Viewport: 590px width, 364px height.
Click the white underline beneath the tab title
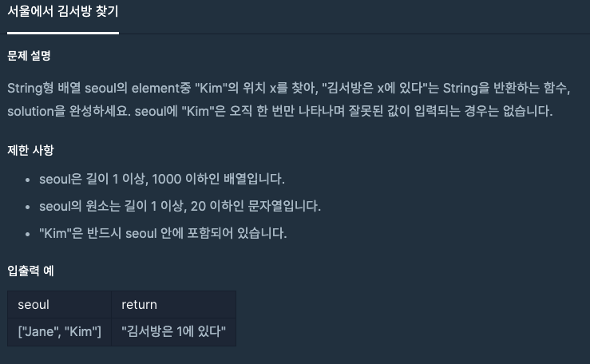click(63, 33)
